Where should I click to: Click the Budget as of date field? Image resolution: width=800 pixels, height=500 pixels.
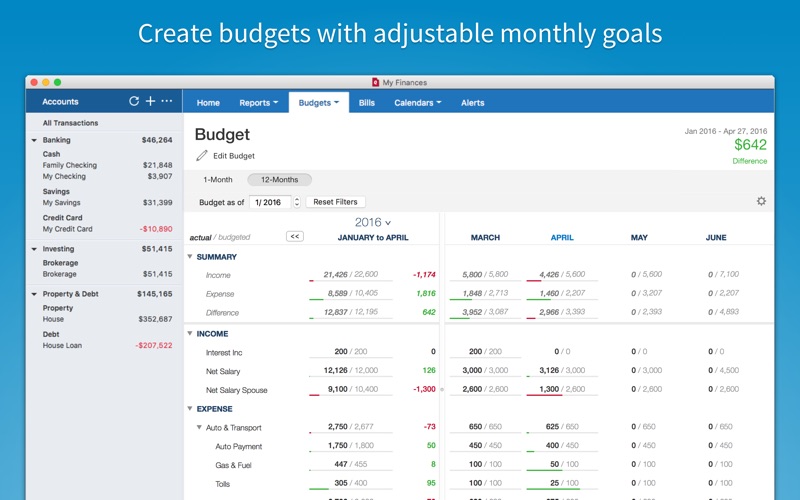point(268,202)
